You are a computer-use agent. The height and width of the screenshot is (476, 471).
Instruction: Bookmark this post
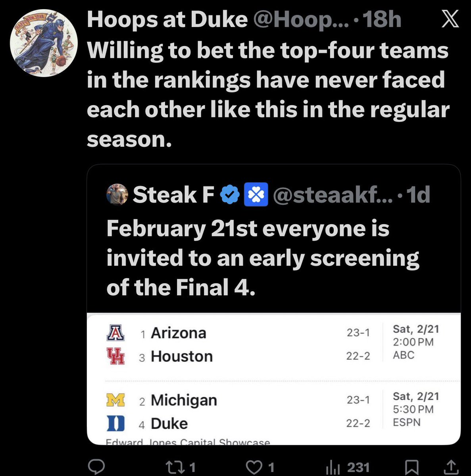(413, 467)
